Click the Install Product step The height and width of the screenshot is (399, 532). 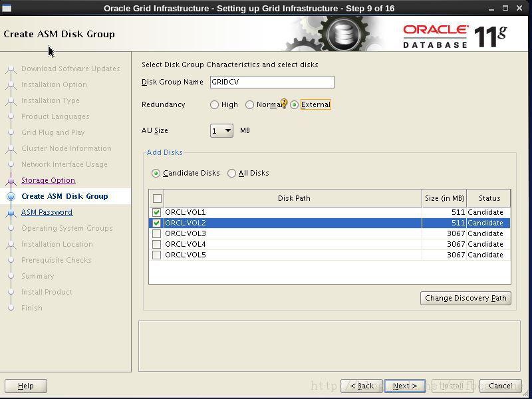47,292
